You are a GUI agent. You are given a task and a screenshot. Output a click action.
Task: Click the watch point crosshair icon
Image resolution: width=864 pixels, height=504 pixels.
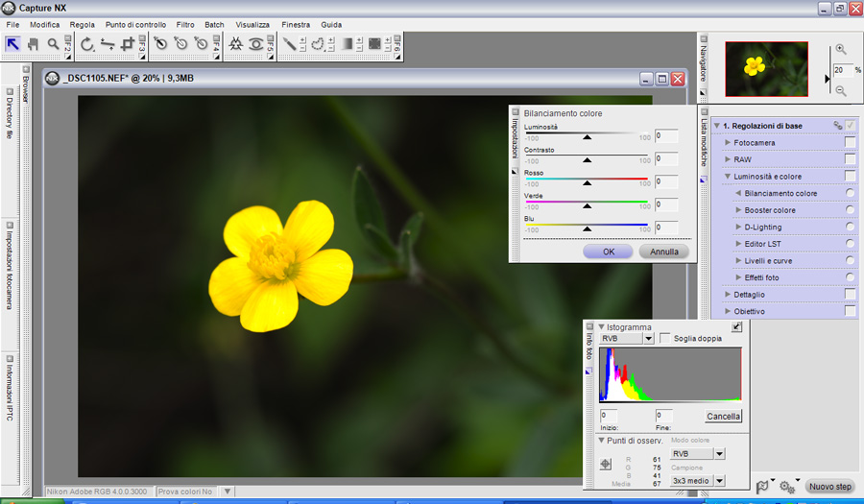pyautogui.click(x=606, y=464)
